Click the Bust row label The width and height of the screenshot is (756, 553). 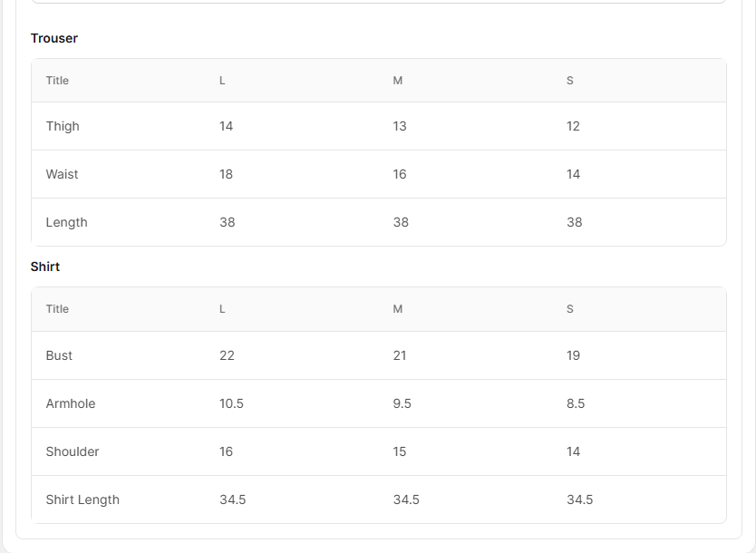(x=59, y=355)
